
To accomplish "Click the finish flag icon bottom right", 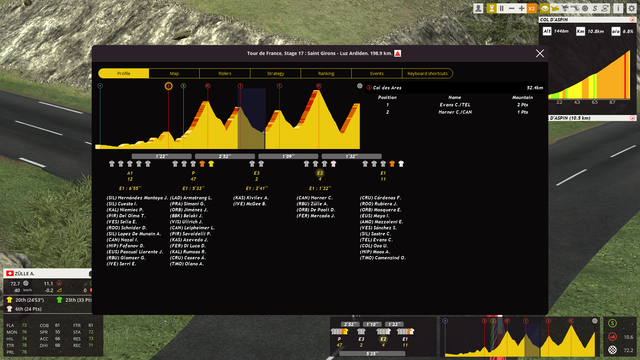I will (612, 350).
